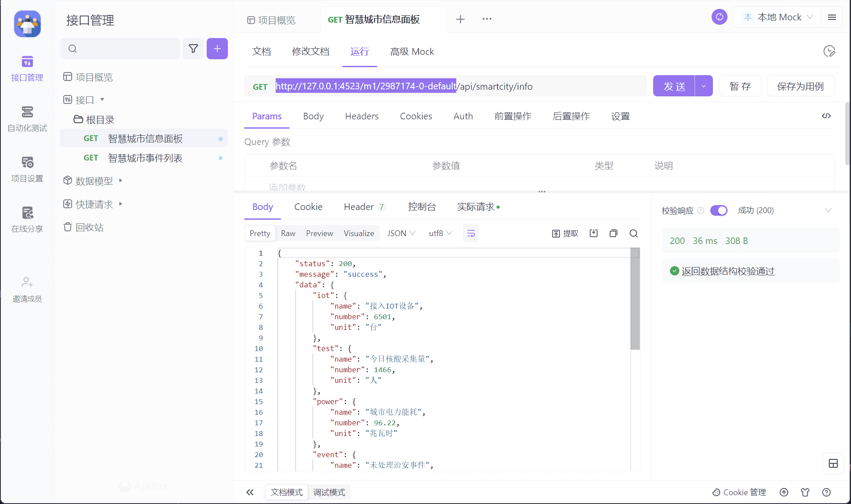Viewport: 851px width, 504px height.
Task: Switch to request Body tab
Action: (x=313, y=116)
